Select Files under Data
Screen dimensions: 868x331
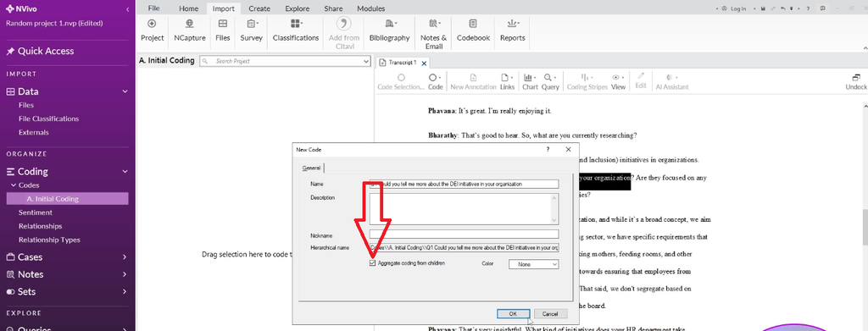tap(26, 105)
